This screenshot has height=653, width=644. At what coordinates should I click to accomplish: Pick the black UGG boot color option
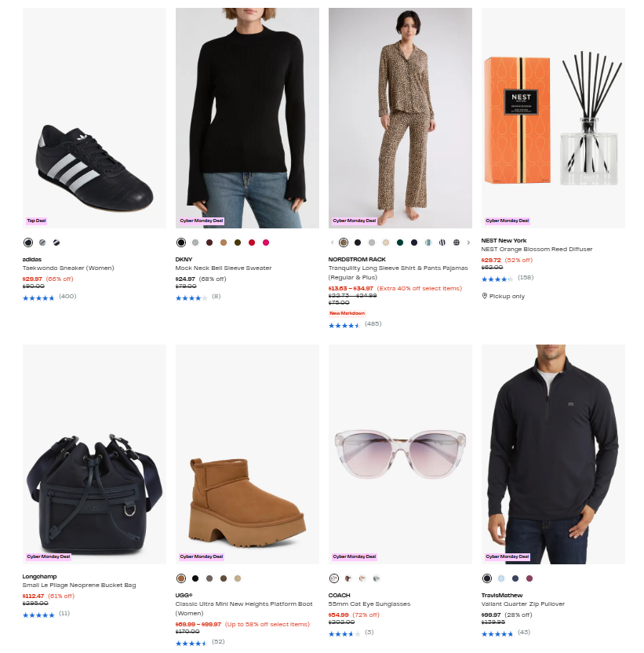[x=195, y=578]
